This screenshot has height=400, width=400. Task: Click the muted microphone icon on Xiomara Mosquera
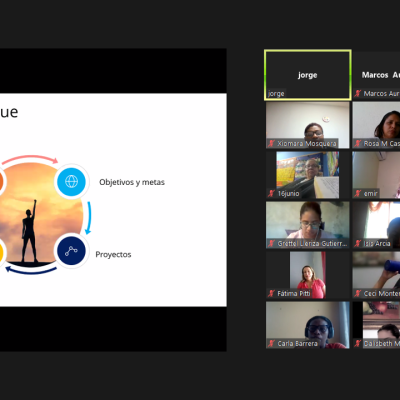271,144
